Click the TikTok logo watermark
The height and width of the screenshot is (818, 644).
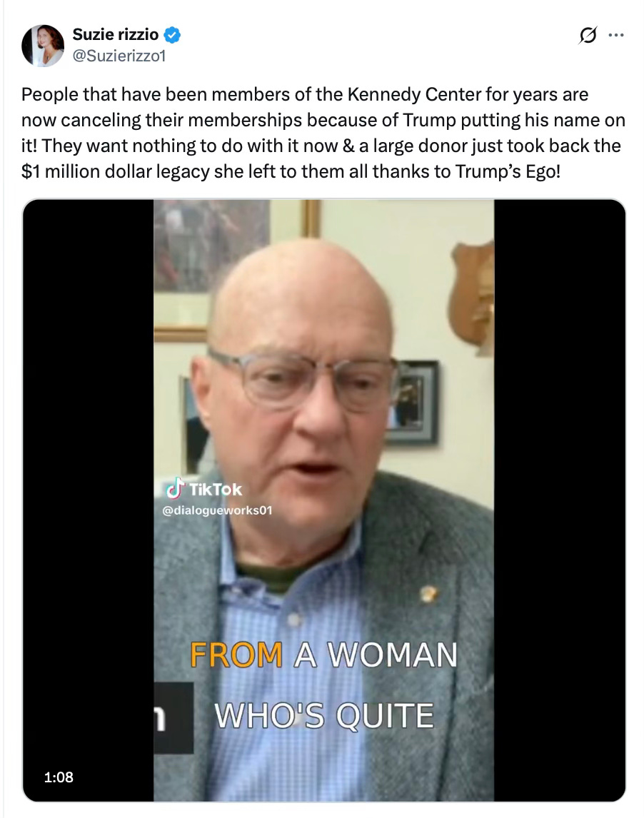(204, 489)
